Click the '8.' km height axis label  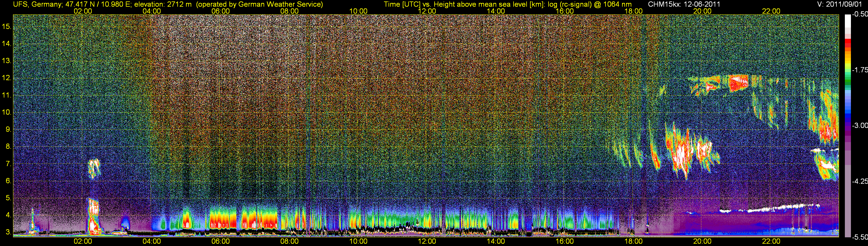(x=8, y=147)
